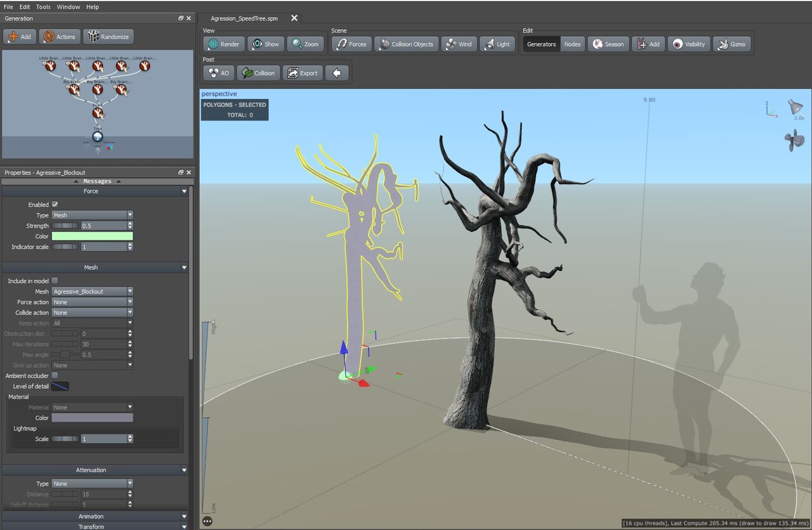The width and height of the screenshot is (812, 530).
Task: Open the File menu
Action: [x=8, y=6]
